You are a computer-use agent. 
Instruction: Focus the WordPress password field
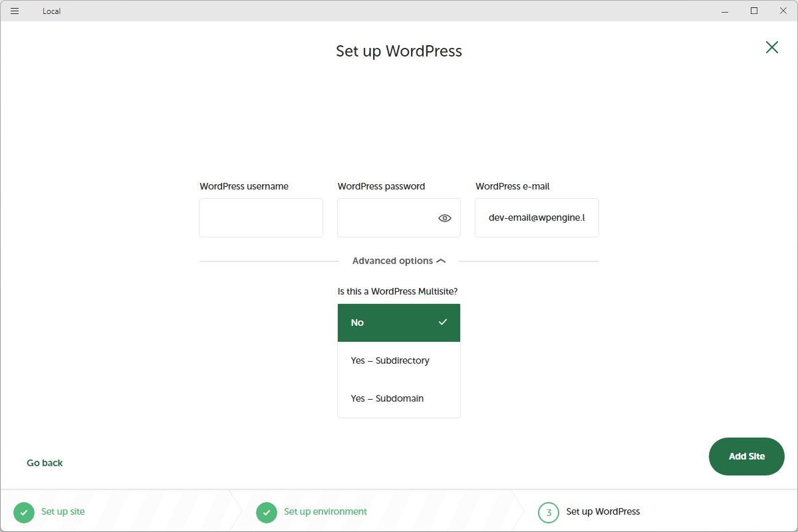[399, 217]
